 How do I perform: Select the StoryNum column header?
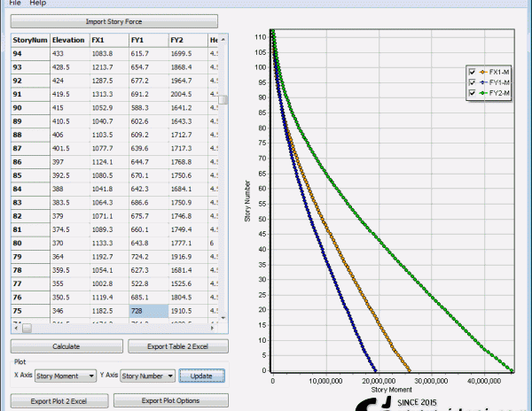tap(29, 40)
